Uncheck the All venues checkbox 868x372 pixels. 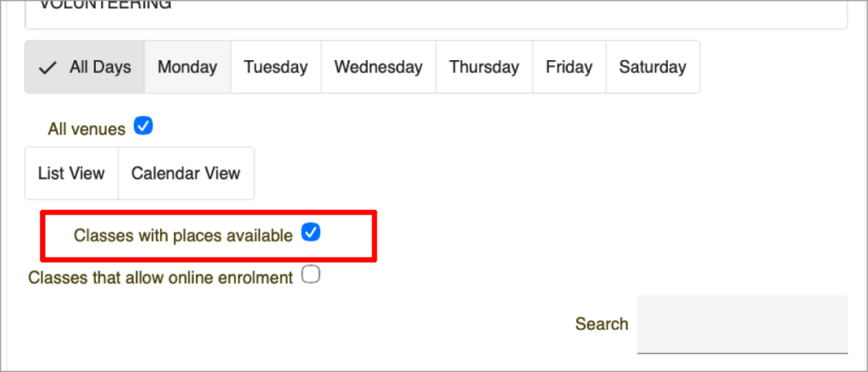[x=144, y=125]
